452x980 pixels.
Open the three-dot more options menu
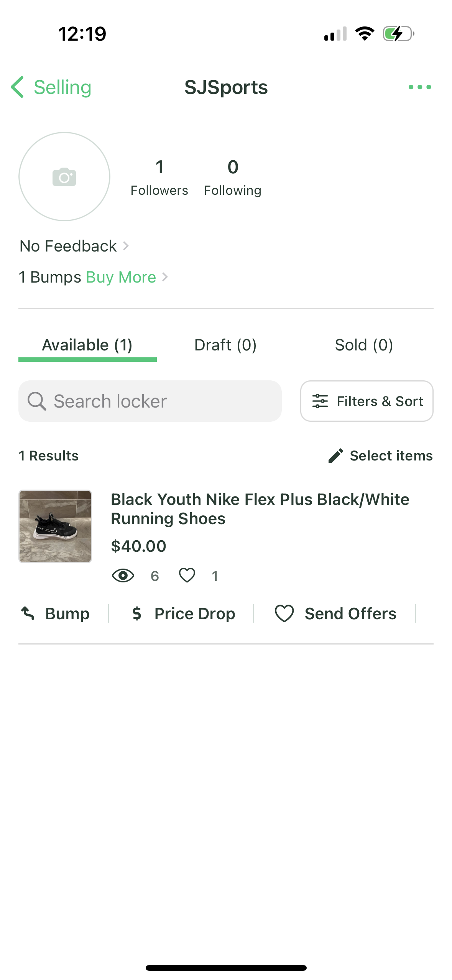[420, 87]
